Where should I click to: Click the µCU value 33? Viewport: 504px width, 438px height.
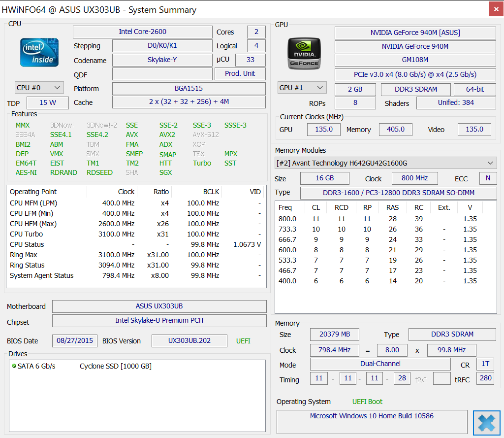click(x=251, y=60)
